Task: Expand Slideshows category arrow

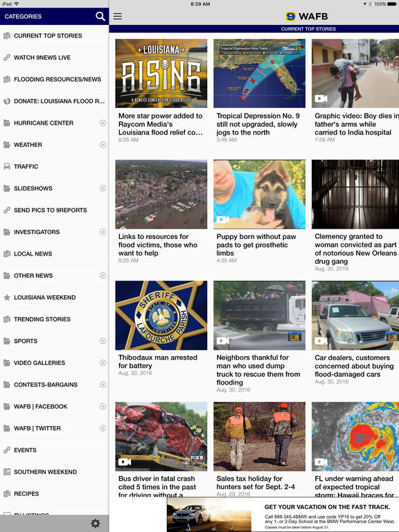Action: [103, 188]
